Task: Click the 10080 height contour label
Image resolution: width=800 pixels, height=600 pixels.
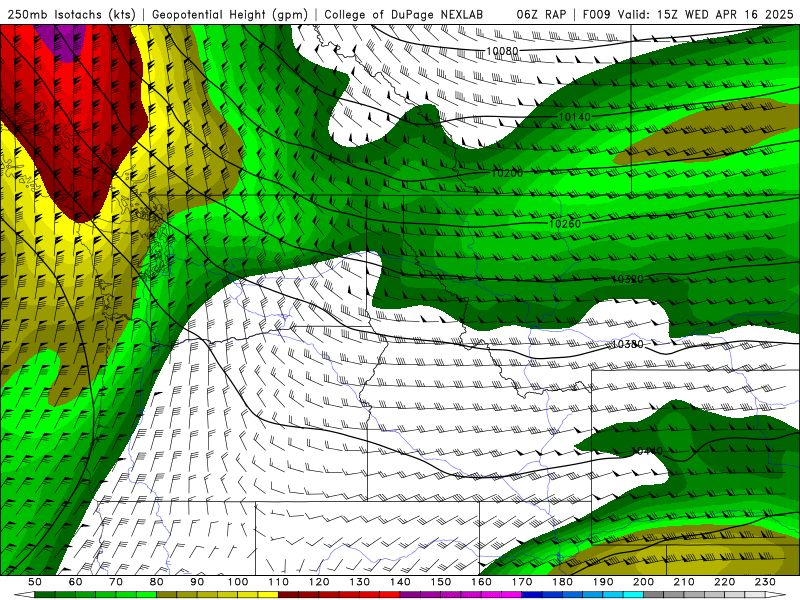Action: pyautogui.click(x=502, y=51)
